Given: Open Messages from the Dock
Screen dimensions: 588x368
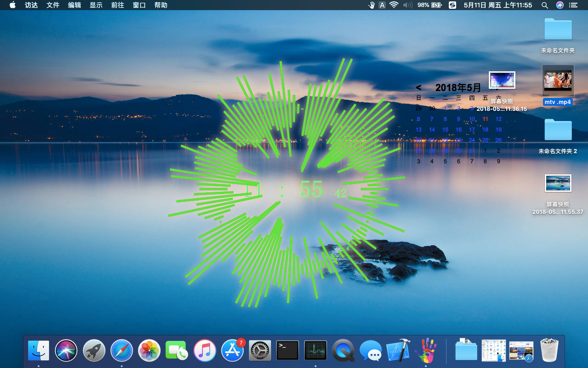Looking at the screenshot, I should [371, 351].
